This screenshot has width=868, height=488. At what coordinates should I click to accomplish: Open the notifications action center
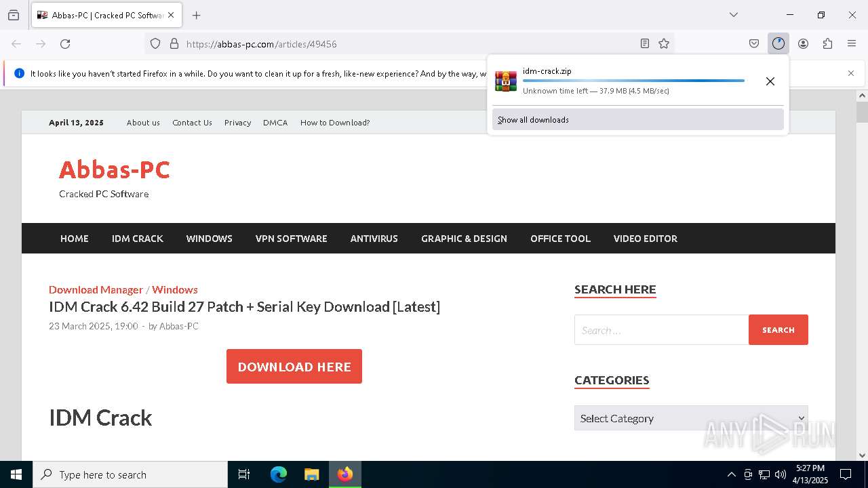846,474
